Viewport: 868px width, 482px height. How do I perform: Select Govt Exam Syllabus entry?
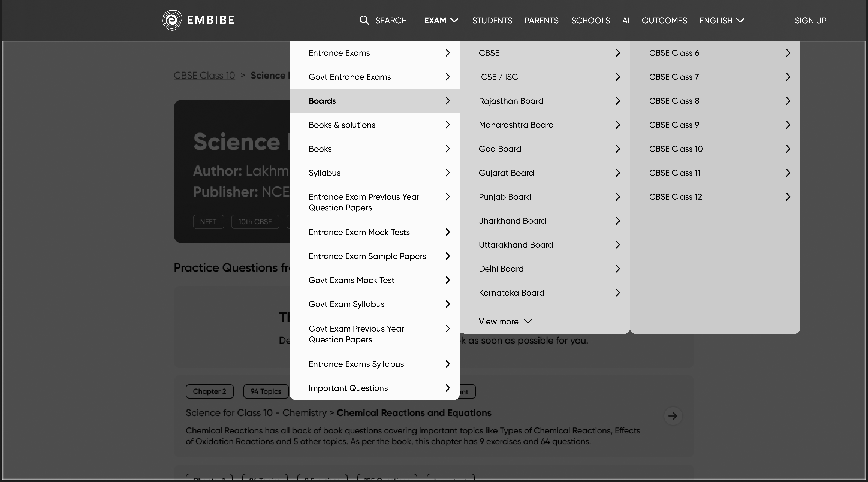(374, 304)
